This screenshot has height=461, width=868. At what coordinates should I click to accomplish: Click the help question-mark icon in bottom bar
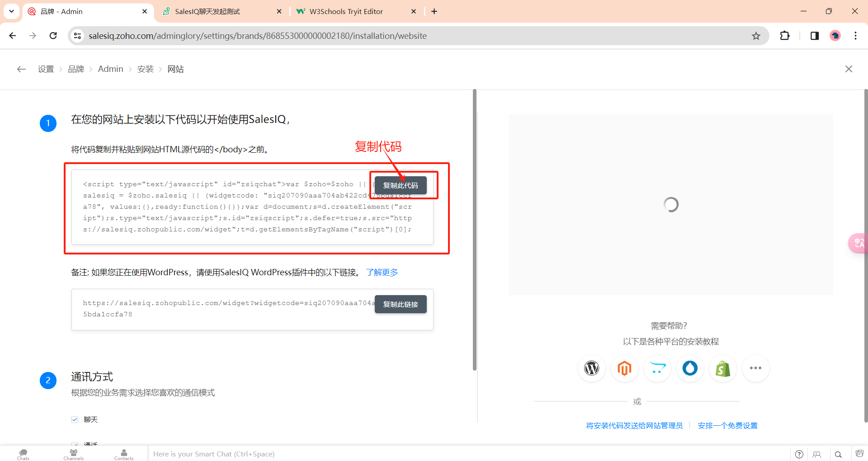pos(799,454)
